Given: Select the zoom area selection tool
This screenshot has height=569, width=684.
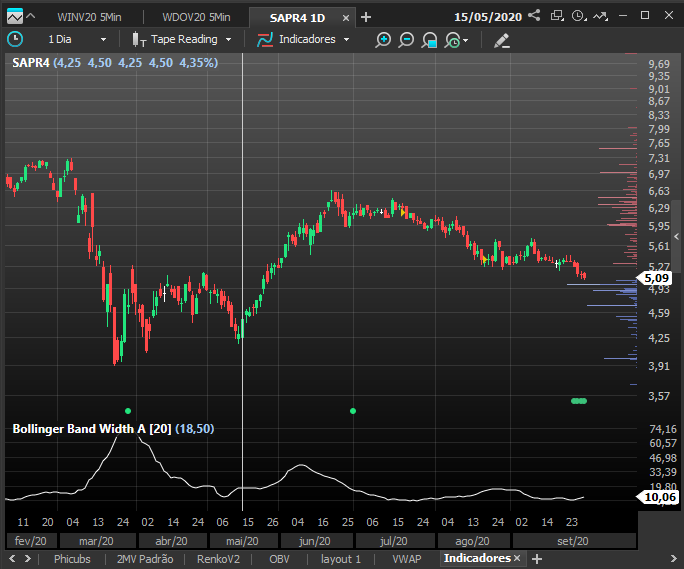Looking at the screenshot, I should [429, 40].
